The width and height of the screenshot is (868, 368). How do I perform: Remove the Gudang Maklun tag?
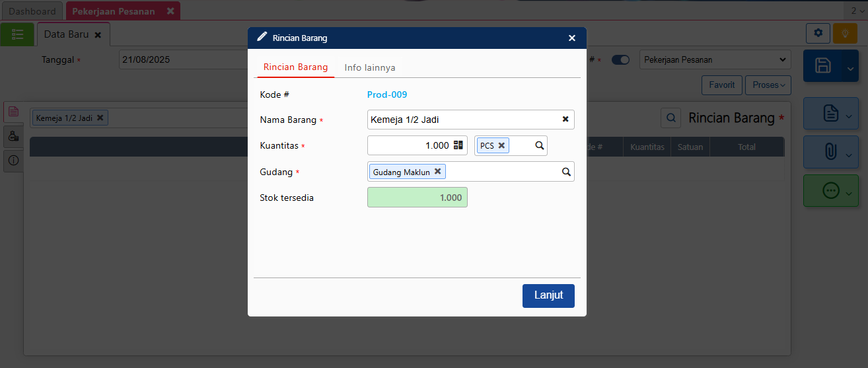437,172
